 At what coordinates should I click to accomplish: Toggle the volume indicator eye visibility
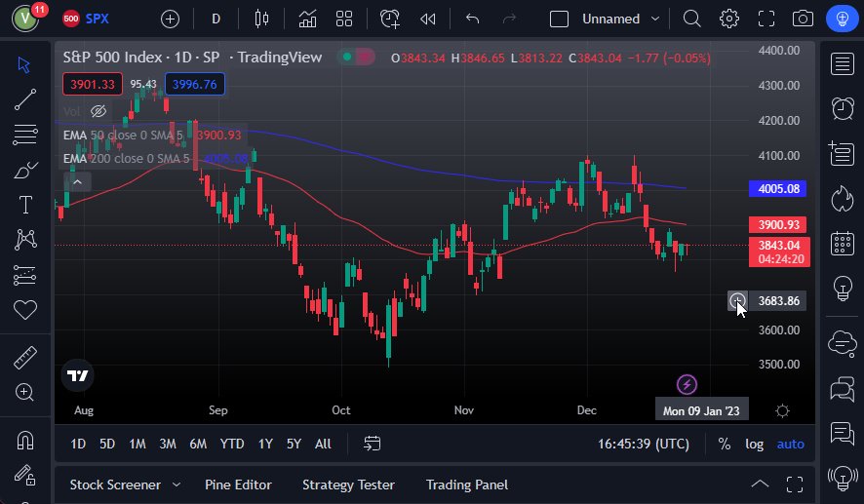pos(98,111)
